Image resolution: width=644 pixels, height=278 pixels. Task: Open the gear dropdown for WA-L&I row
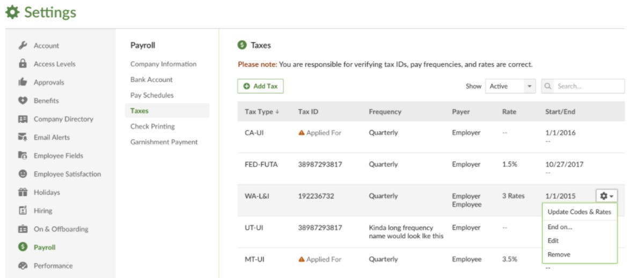[x=607, y=196]
